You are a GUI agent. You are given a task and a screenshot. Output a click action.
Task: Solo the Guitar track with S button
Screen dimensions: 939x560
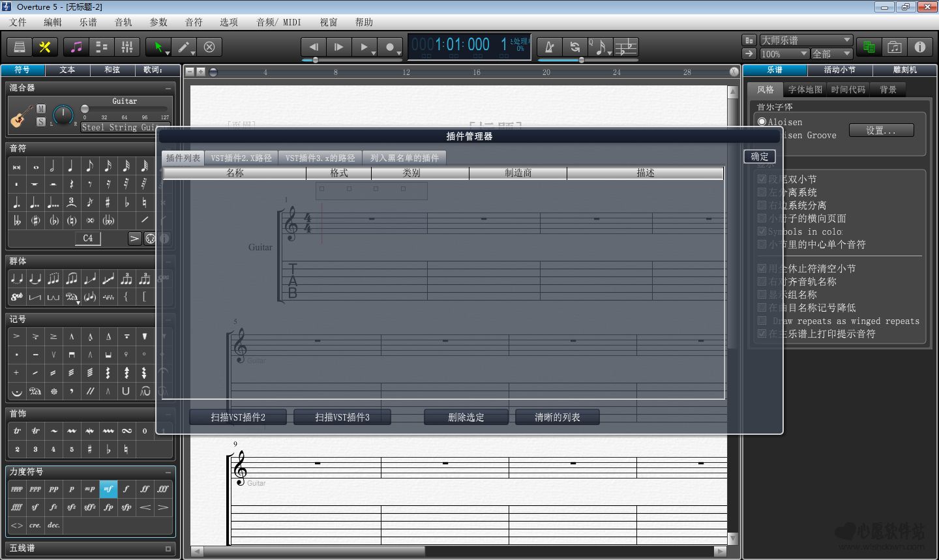[x=41, y=121]
